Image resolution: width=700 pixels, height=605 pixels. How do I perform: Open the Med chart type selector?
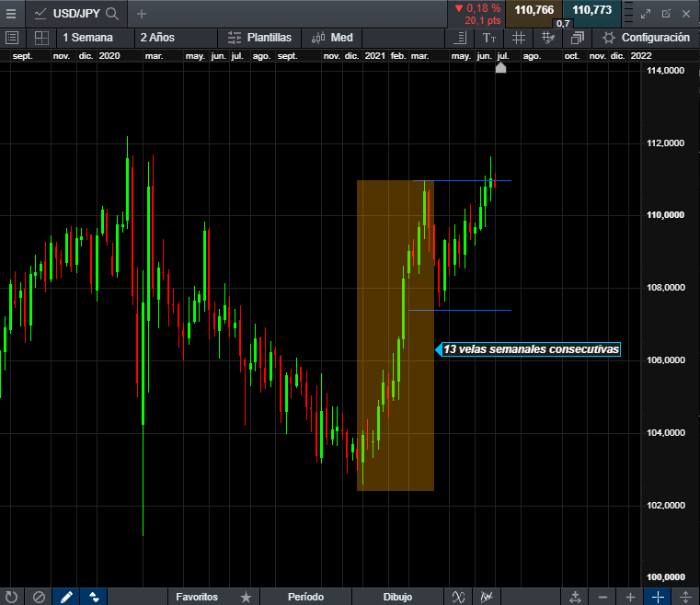[x=332, y=38]
